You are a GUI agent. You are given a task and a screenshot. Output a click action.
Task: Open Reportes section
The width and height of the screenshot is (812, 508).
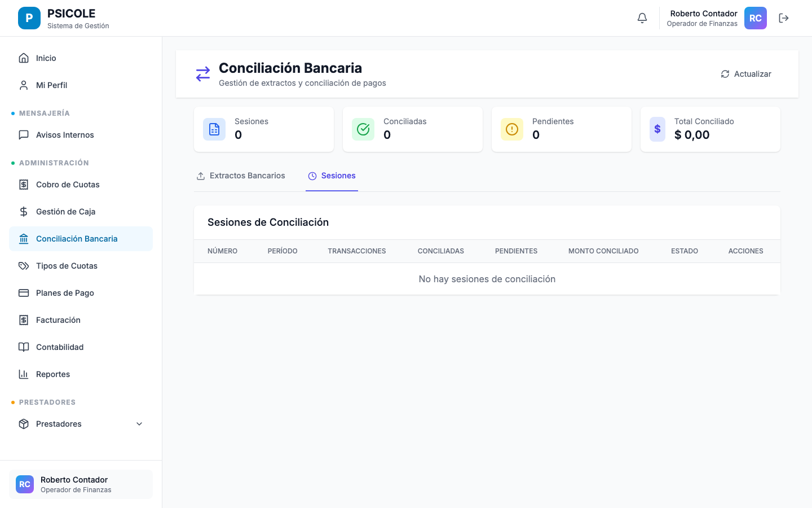81,374
